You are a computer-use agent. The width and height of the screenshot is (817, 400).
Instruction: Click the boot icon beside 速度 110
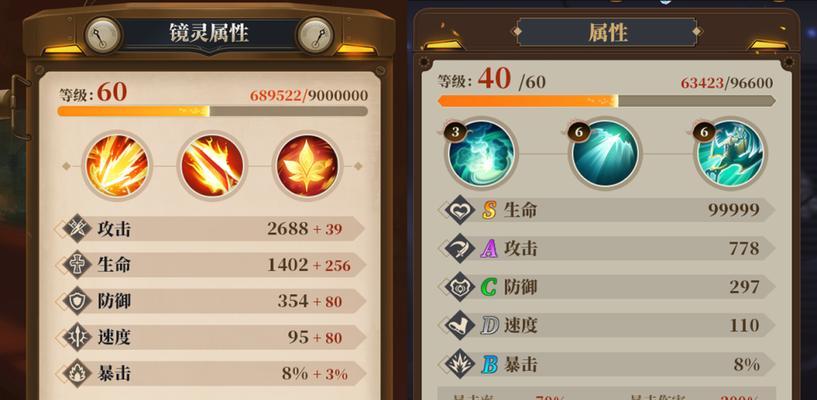coord(460,326)
